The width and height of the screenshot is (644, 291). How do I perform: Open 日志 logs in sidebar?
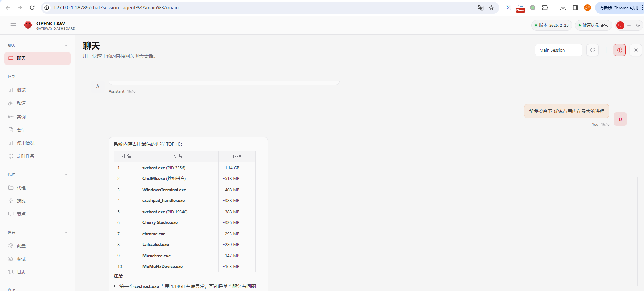38,272
